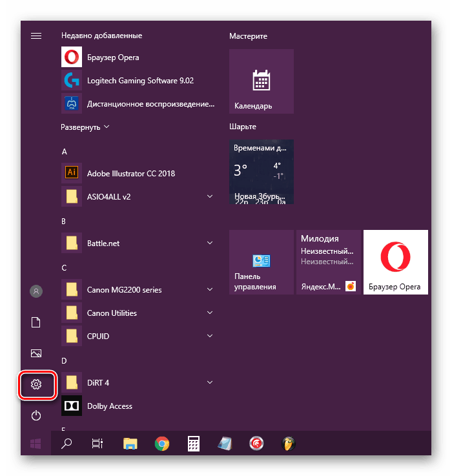Open the weather live tile
This screenshot has height=476, width=452.
[262, 172]
